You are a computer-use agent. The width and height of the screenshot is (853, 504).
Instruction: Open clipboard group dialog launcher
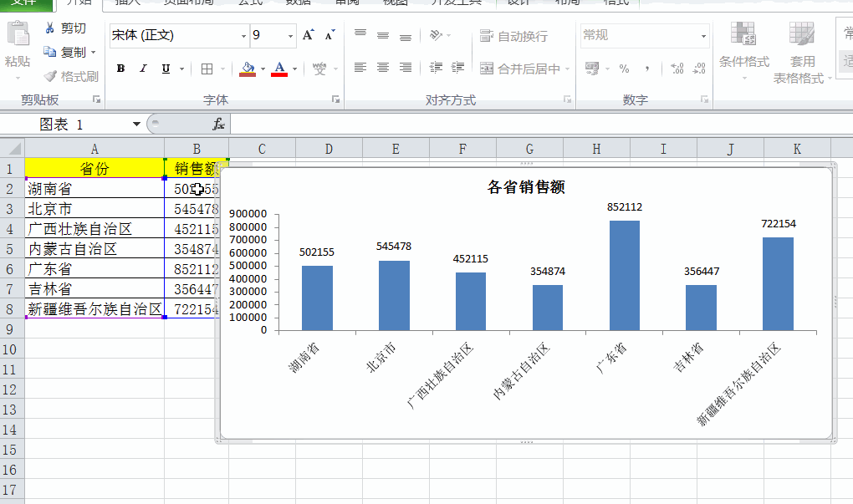[97, 99]
